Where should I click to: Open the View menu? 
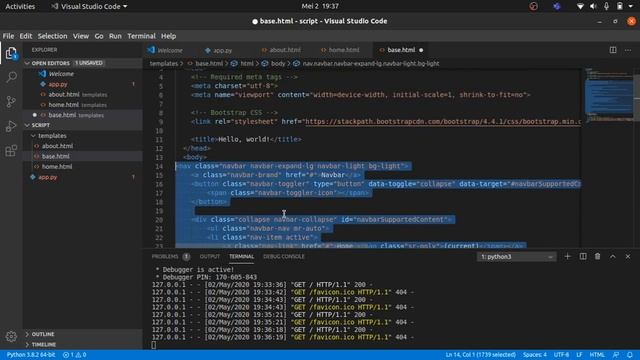pyautogui.click(x=81, y=36)
